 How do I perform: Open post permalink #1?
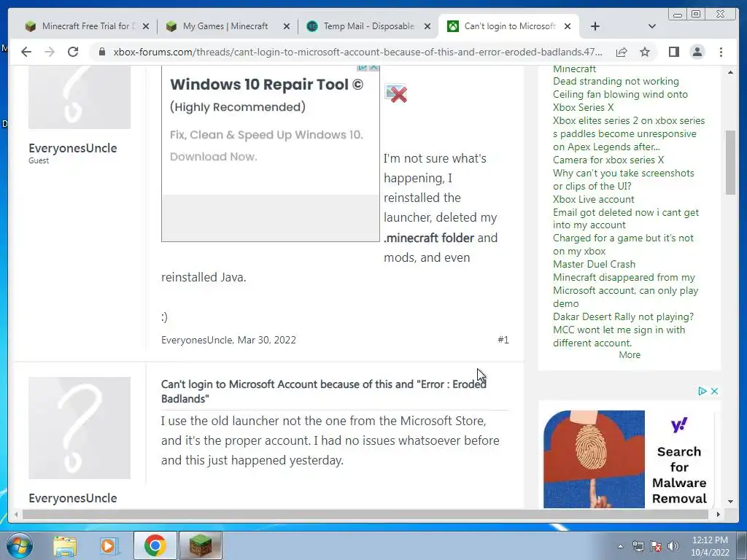point(503,340)
